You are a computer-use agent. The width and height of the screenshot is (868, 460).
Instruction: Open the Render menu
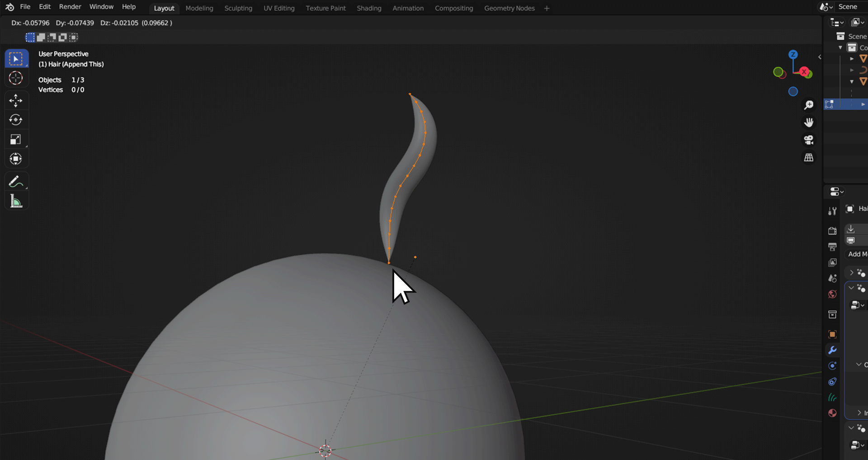[x=70, y=7]
